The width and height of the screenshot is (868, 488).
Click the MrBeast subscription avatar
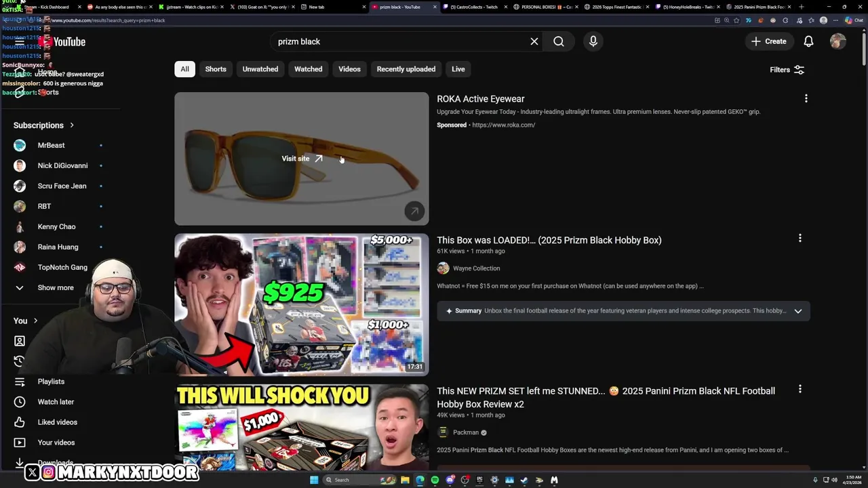click(20, 145)
